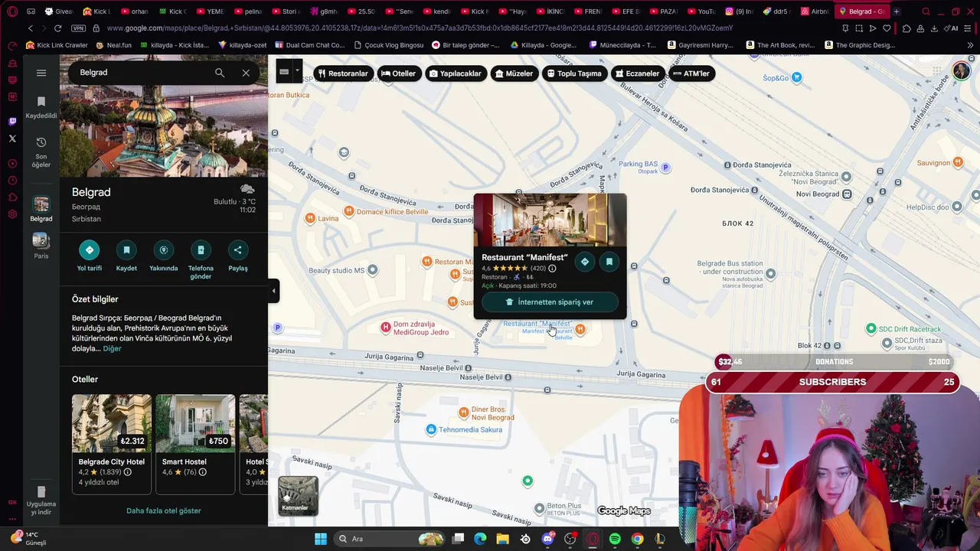Open Belgrade City Hotel card
This screenshot has width=980, height=551.
coord(112,444)
